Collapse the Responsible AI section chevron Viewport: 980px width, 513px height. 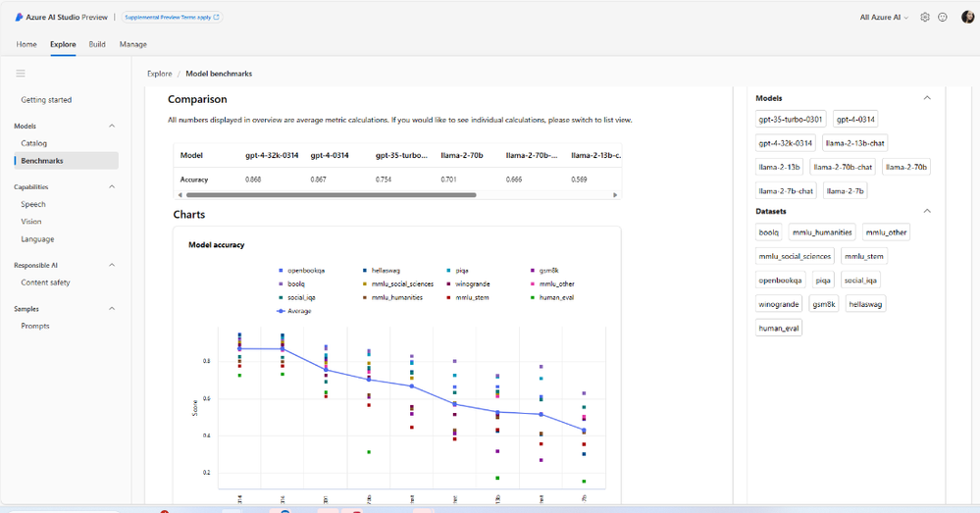(112, 265)
